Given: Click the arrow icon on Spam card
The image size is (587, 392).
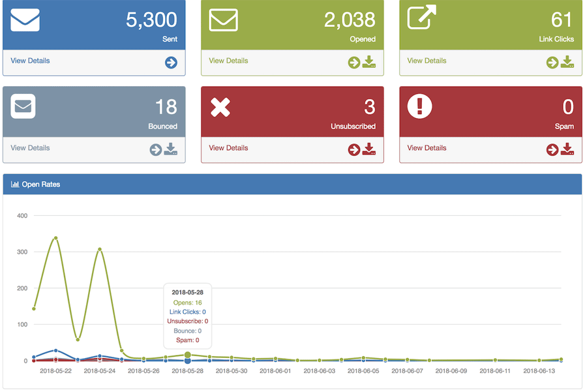Looking at the screenshot, I should point(552,150).
